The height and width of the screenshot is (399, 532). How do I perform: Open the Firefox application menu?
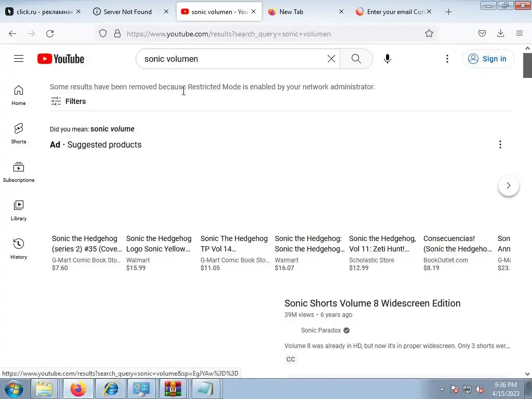click(519, 33)
